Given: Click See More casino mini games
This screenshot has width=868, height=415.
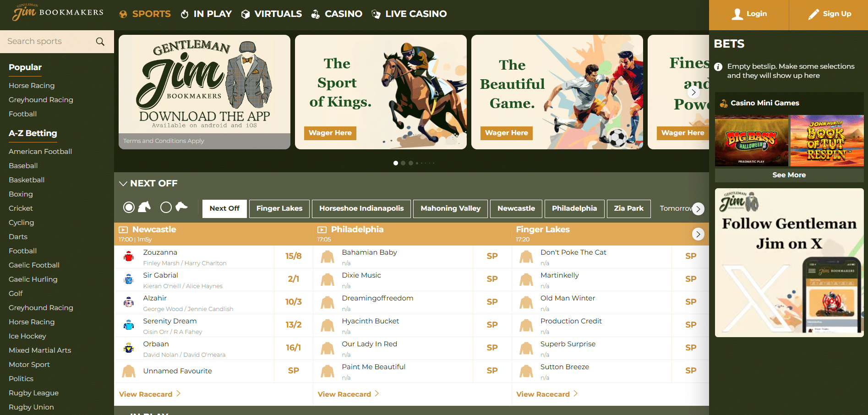Looking at the screenshot, I should 789,175.
